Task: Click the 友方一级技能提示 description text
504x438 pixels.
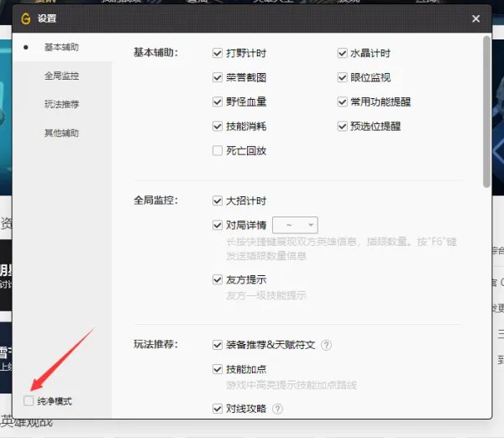Action: pyautogui.click(x=266, y=295)
